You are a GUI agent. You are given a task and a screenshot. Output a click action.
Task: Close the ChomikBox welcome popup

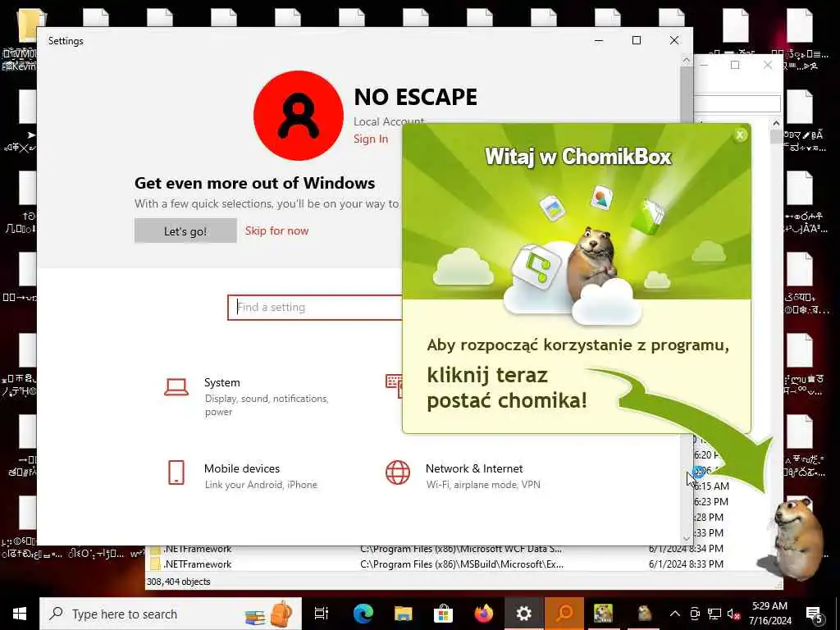(740, 135)
